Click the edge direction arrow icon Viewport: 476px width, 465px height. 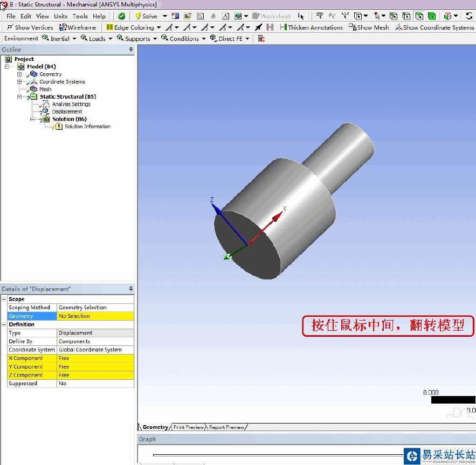(258, 27)
